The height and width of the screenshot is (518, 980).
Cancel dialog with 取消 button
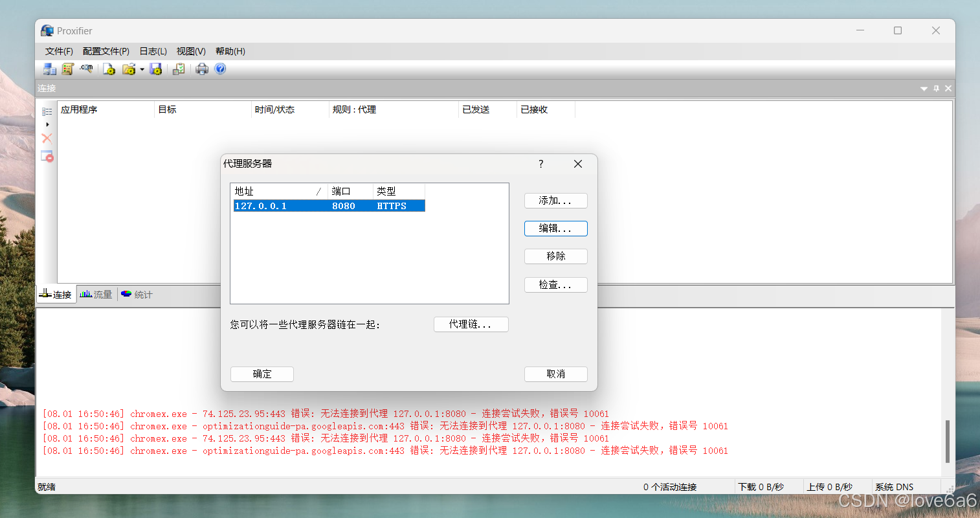(x=556, y=374)
